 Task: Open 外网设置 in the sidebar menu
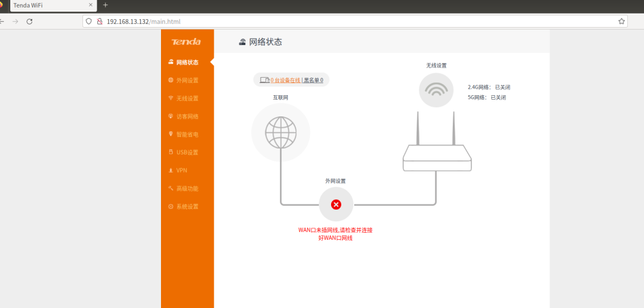coord(187,80)
